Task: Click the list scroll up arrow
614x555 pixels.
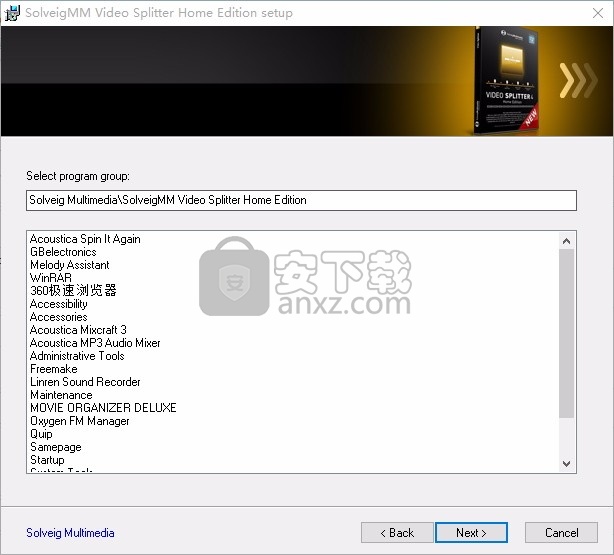Action: 566,241
